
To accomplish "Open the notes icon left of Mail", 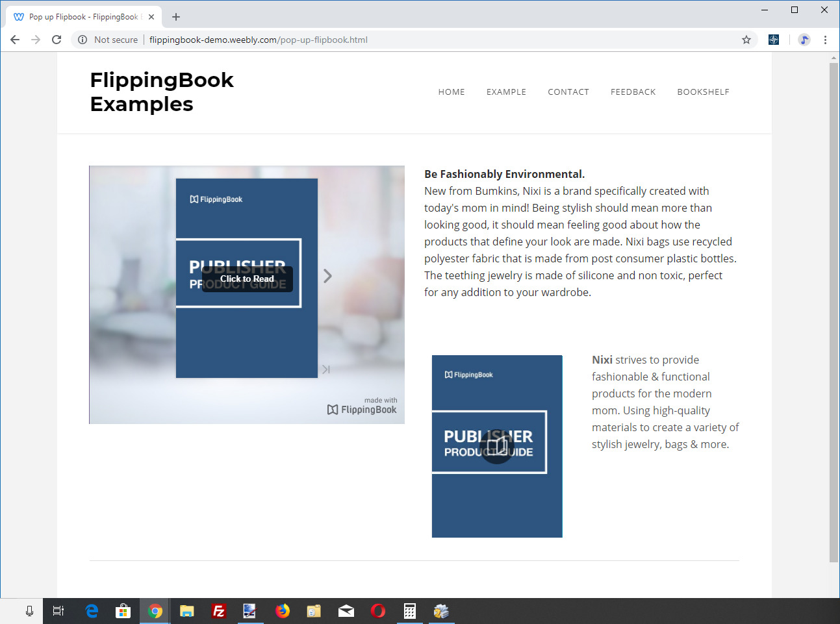I will tap(314, 611).
